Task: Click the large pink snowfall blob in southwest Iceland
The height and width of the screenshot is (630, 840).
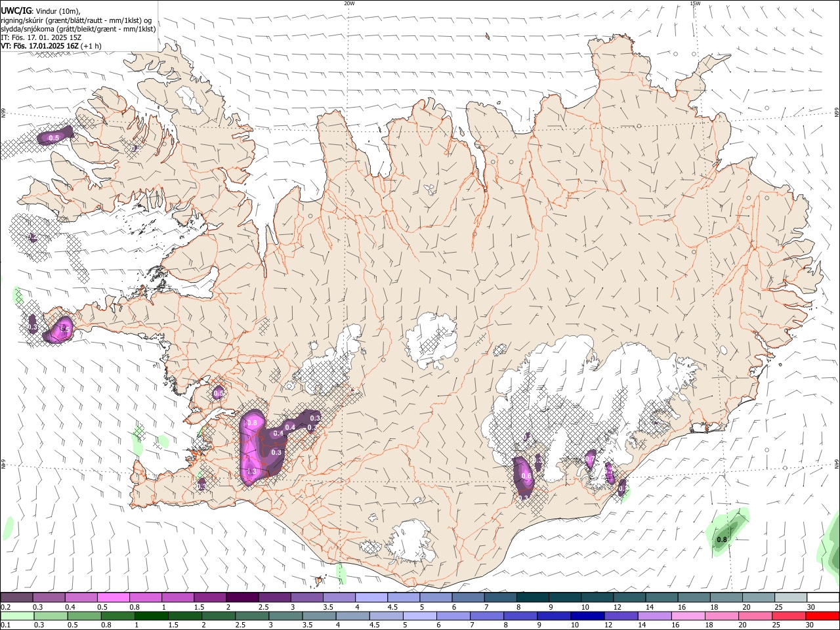Action: click(x=252, y=448)
